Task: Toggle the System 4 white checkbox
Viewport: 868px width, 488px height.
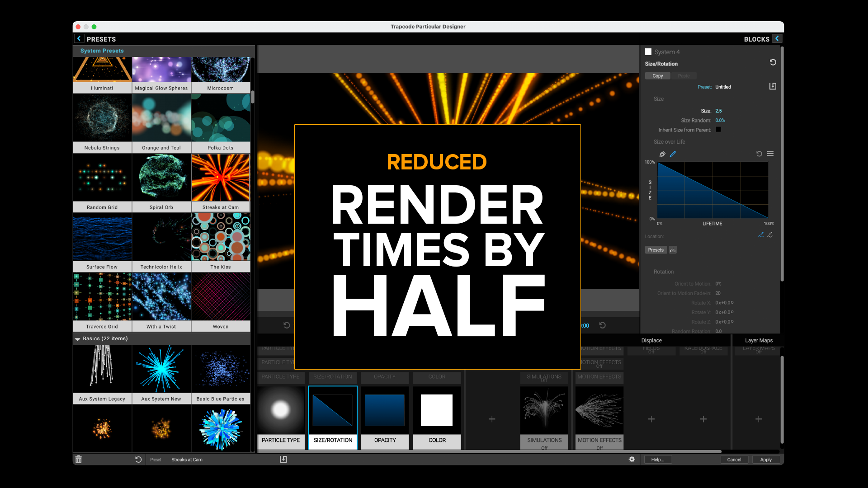Action: (648, 52)
